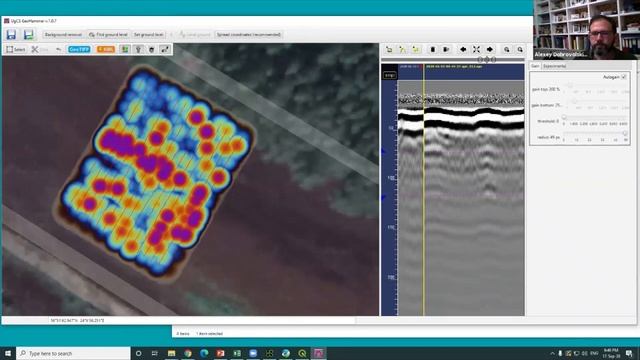Click the Level ground button
640x360 pixels.
pyautogui.click(x=194, y=35)
